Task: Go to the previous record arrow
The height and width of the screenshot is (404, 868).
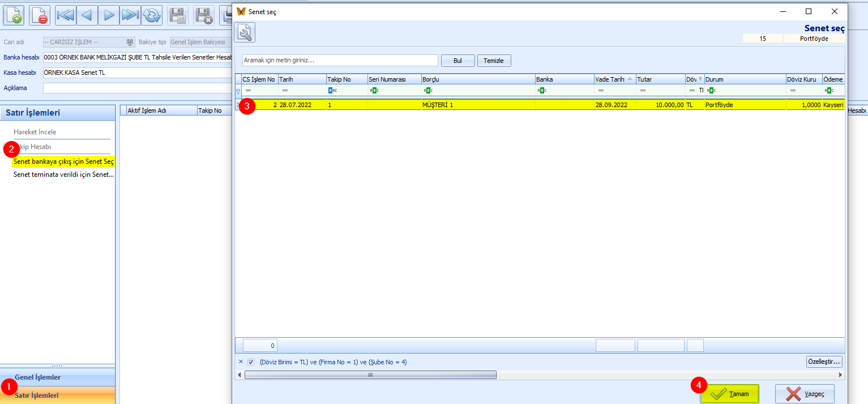Action: pos(87,15)
